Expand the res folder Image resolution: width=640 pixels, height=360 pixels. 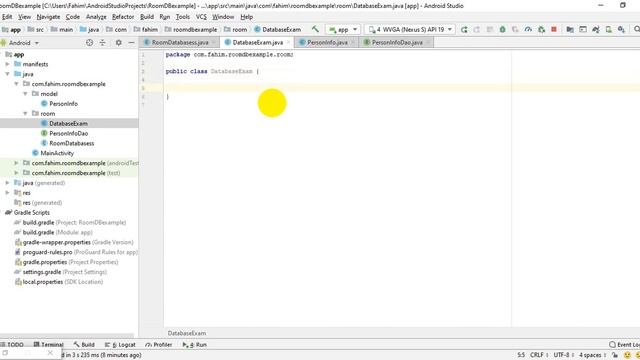[x=7, y=193]
